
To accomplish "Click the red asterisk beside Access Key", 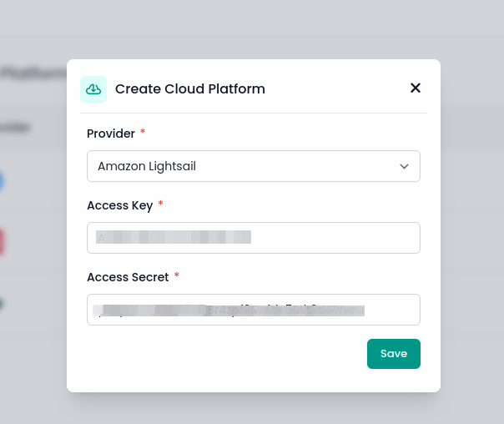I will 160,204.
